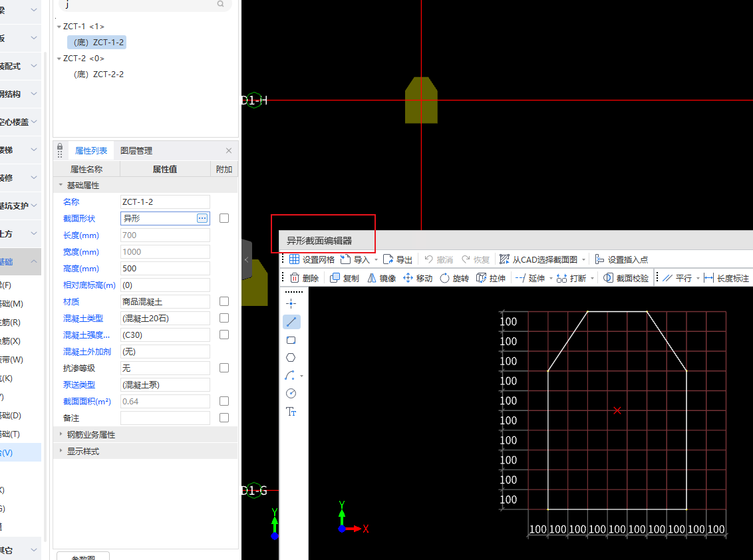Viewport: 753px width, 560px height.
Task: Tick the 备注 附加 checkbox
Action: click(x=224, y=418)
